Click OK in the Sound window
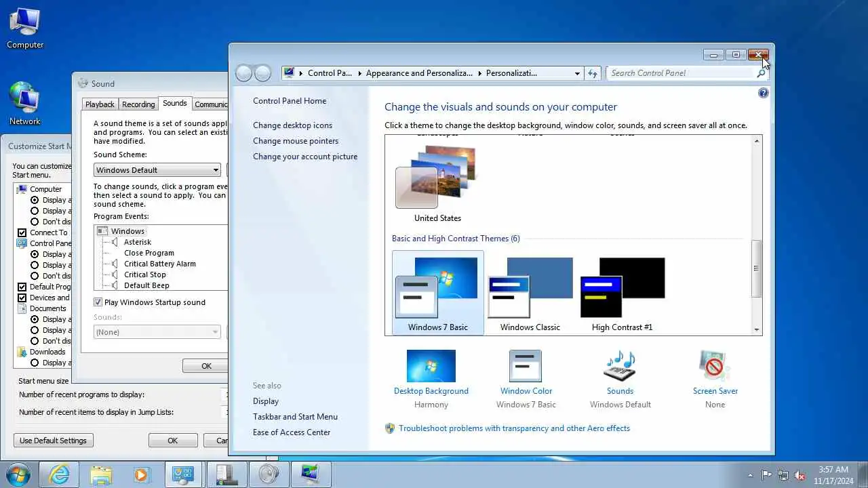The width and height of the screenshot is (868, 488). [206, 366]
